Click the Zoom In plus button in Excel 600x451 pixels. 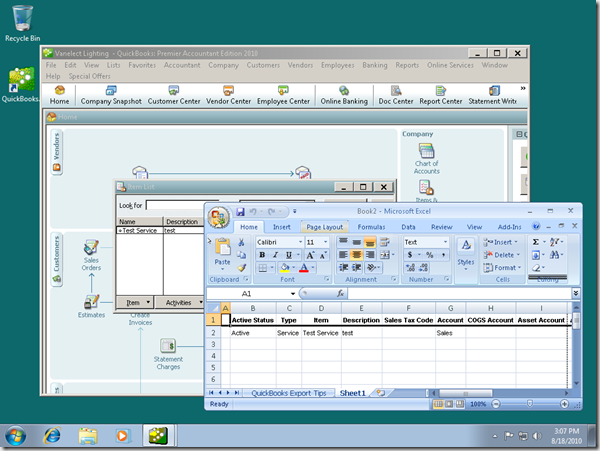point(564,404)
